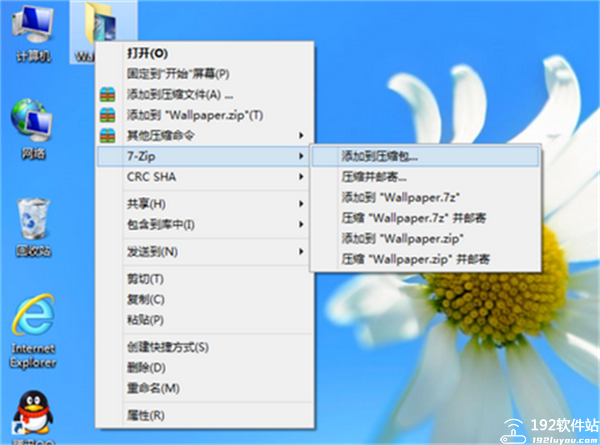Image resolution: width=600 pixels, height=445 pixels.
Task: Choose 共享(H) in the context menu
Action: (205, 204)
